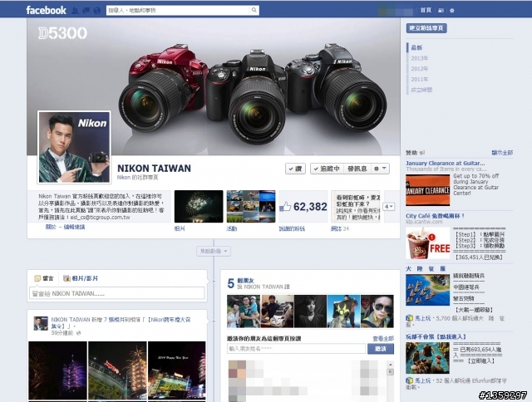Select the 2011 timeline entry
The width and height of the screenshot is (532, 402).
point(420,79)
